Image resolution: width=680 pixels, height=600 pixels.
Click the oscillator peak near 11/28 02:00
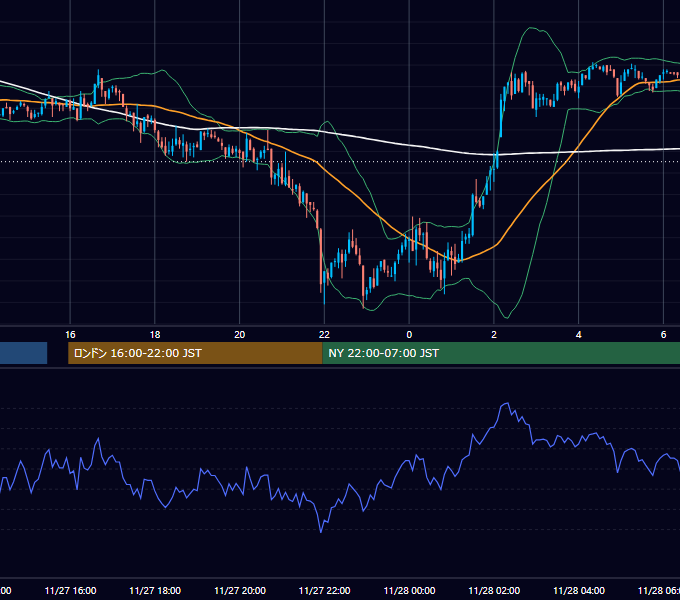click(505, 404)
